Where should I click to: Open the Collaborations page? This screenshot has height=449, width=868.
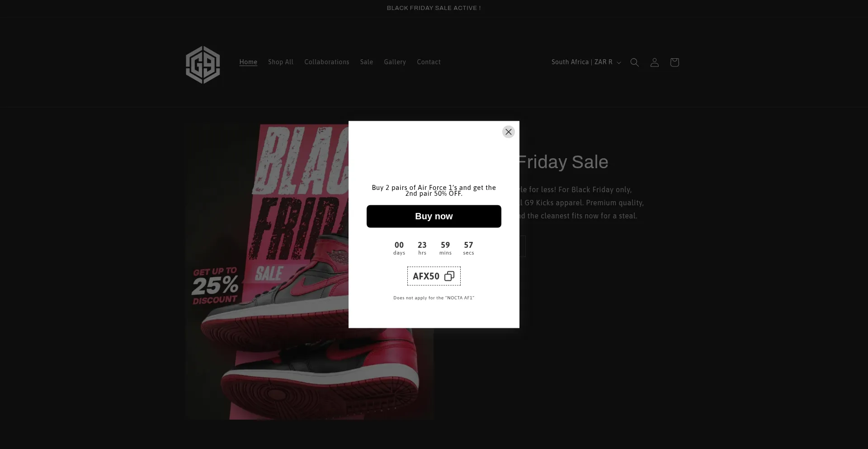coord(326,62)
